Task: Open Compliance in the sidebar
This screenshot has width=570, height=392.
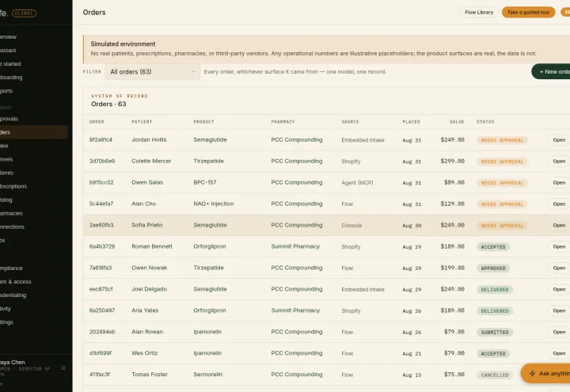Action: 33,268
